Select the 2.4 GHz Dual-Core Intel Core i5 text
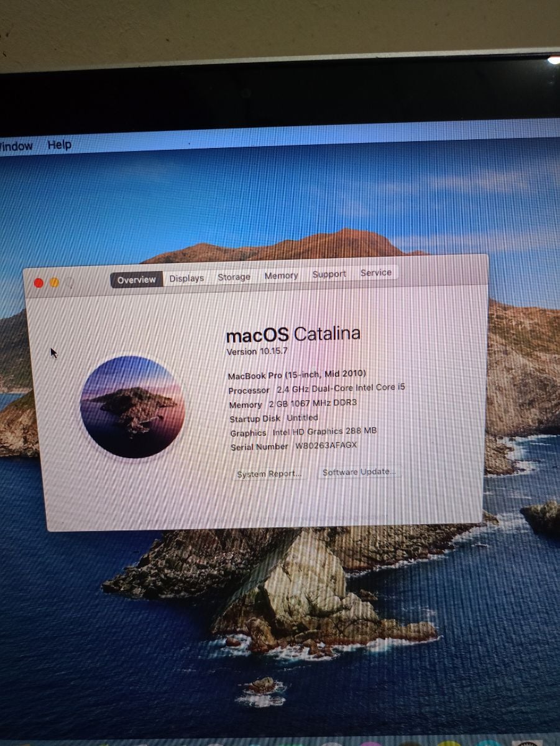The width and height of the screenshot is (560, 746). (x=341, y=388)
